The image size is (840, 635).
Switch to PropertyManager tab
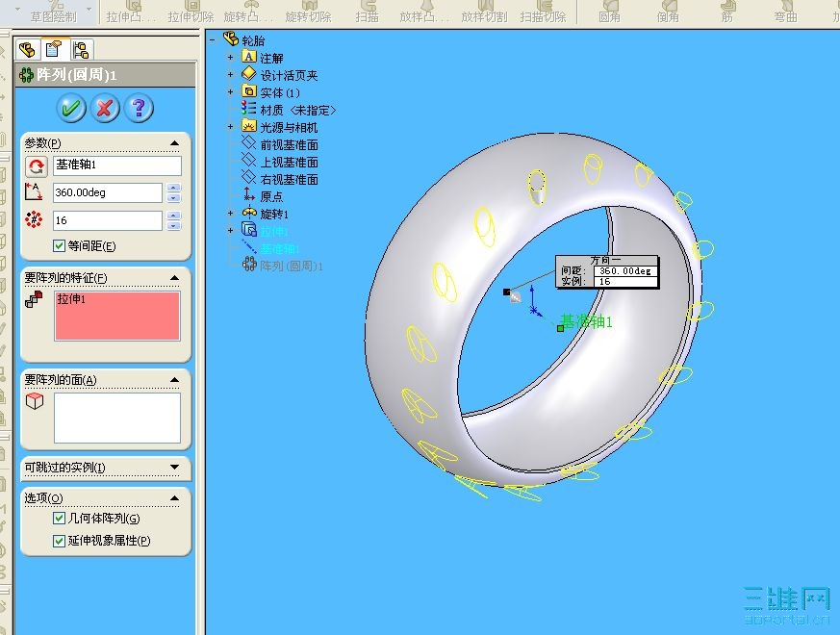coord(54,49)
